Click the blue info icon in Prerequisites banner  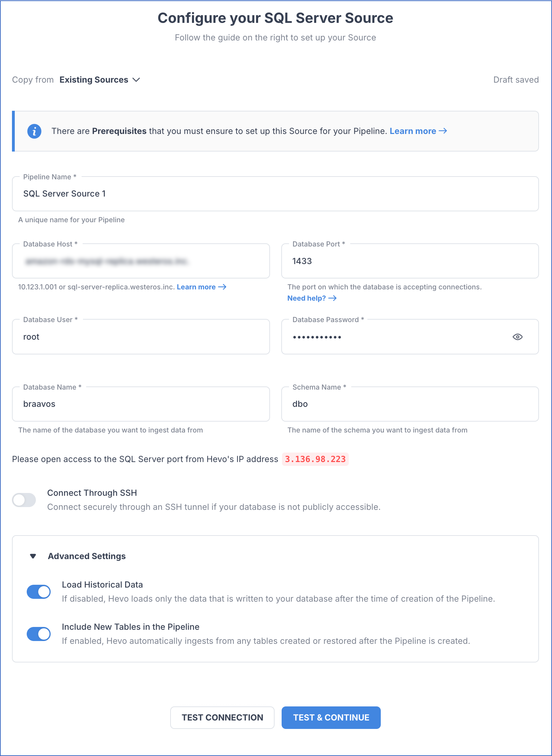tap(34, 131)
